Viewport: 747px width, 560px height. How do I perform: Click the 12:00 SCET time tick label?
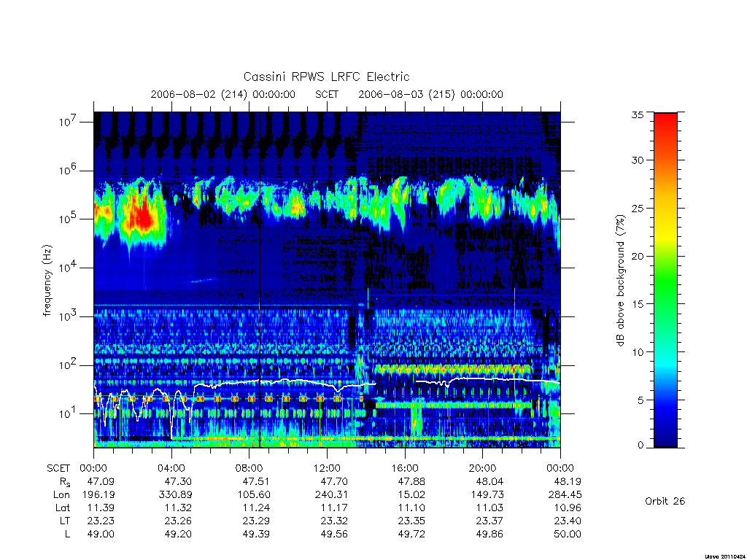327,468
